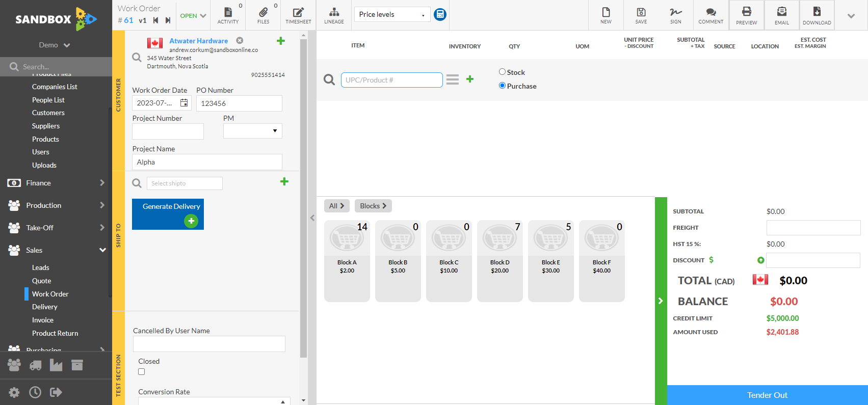Click the Tender Out button
The height and width of the screenshot is (405, 868).
[x=767, y=395]
